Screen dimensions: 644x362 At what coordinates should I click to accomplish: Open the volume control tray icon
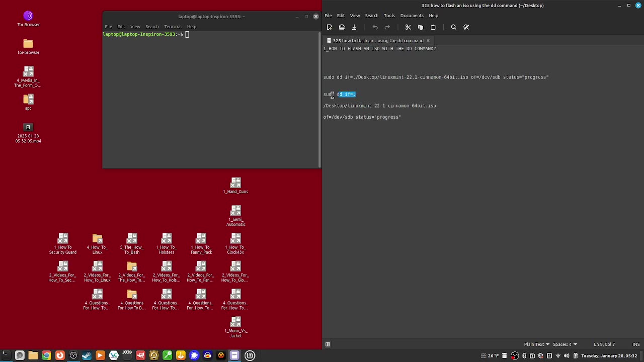pos(567,356)
